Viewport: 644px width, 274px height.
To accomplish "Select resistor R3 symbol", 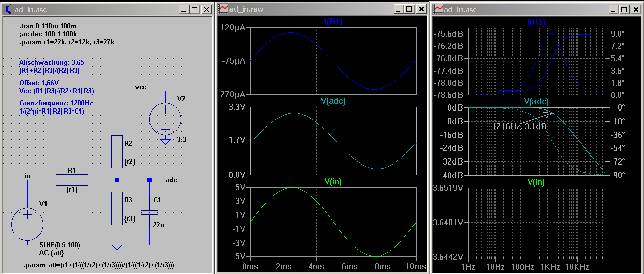I will click(117, 207).
